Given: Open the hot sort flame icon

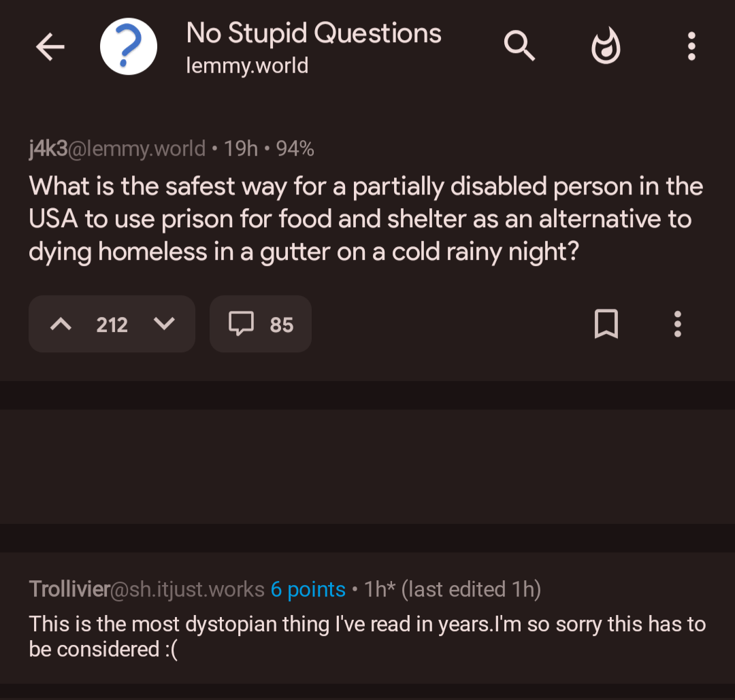Looking at the screenshot, I should [606, 47].
